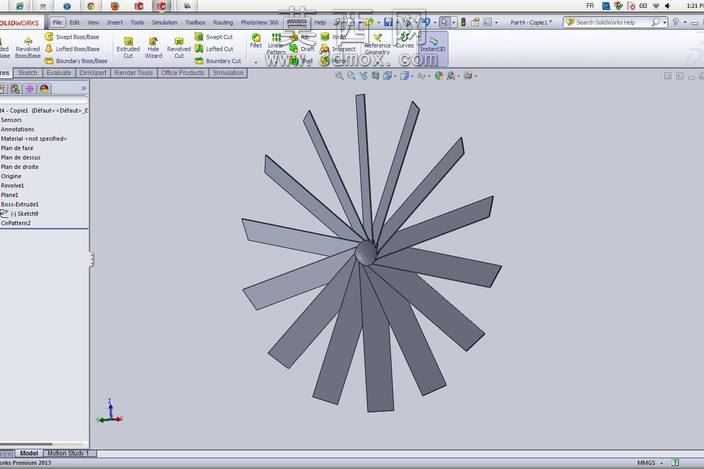
Task: Activate the Boundary Boss/Base tool
Action: (76, 61)
